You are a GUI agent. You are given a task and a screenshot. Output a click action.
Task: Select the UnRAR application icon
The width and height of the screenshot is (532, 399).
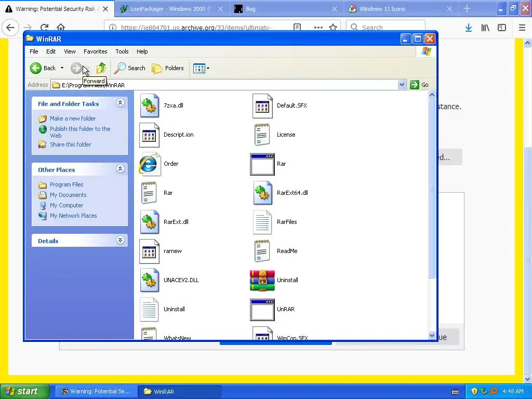tap(262, 310)
